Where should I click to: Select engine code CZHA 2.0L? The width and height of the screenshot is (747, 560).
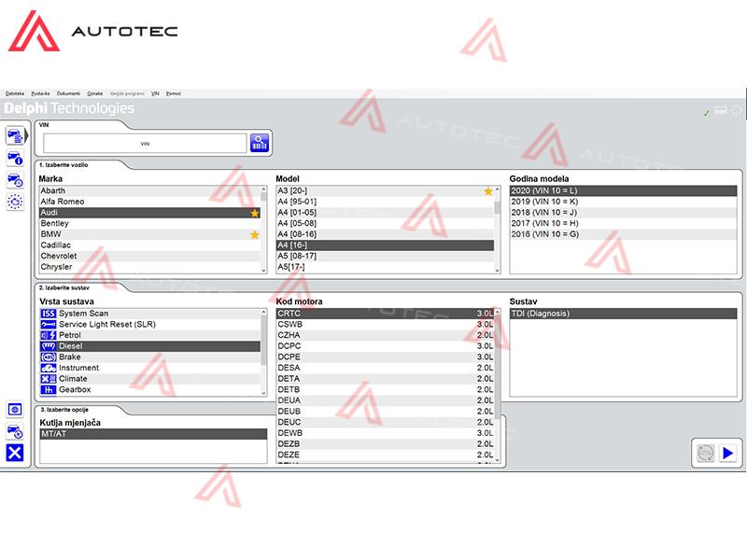[385, 335]
